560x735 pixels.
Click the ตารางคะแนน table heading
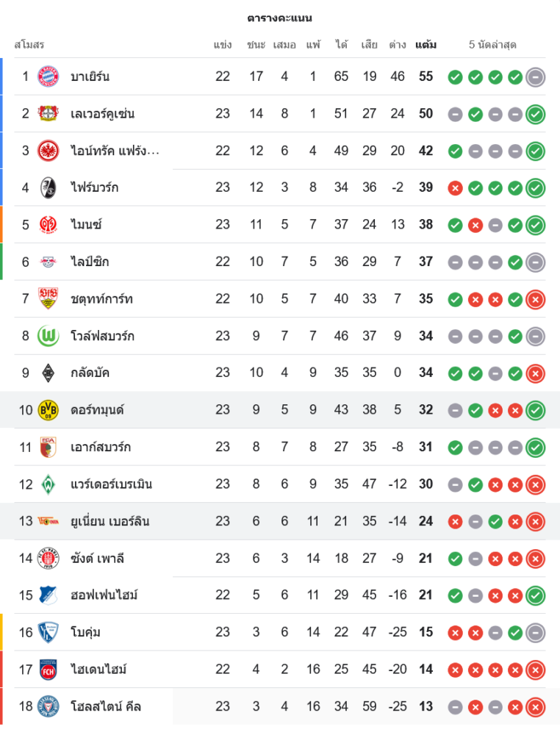280,18
